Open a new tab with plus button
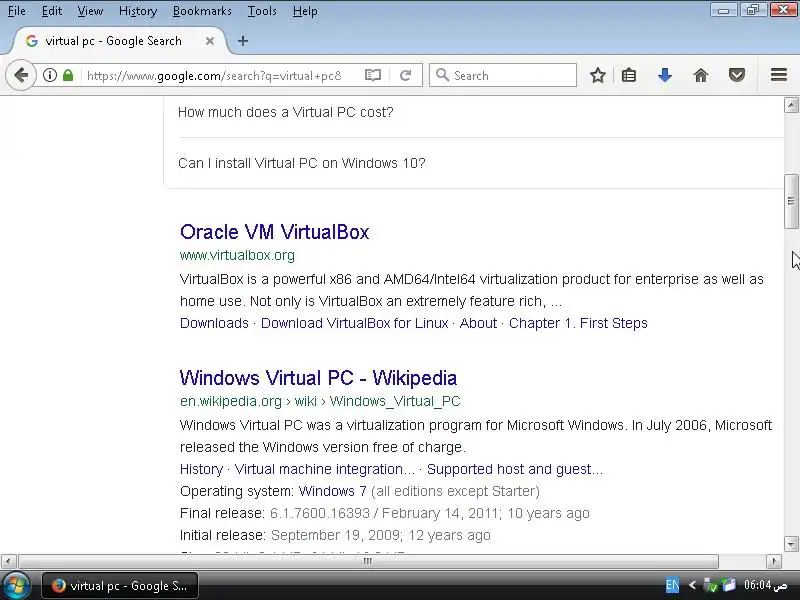800x600 pixels. (x=243, y=41)
